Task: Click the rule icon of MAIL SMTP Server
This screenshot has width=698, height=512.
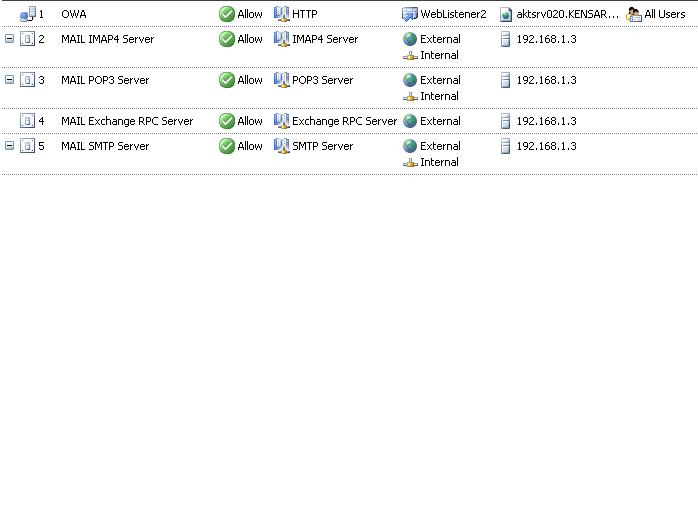Action: click(28, 146)
